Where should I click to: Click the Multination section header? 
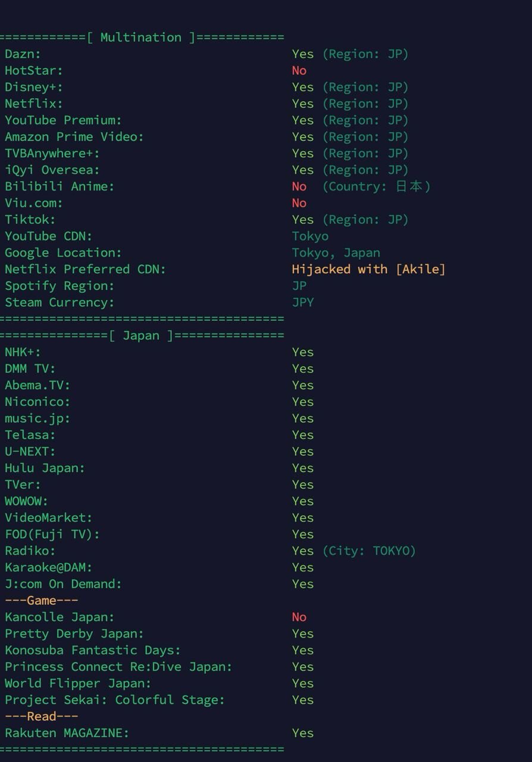[141, 38]
